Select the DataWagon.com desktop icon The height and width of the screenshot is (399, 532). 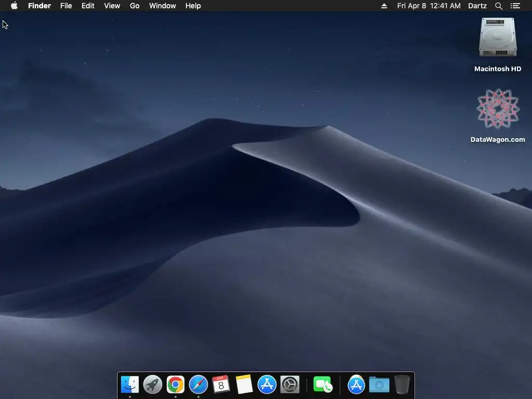tap(498, 109)
